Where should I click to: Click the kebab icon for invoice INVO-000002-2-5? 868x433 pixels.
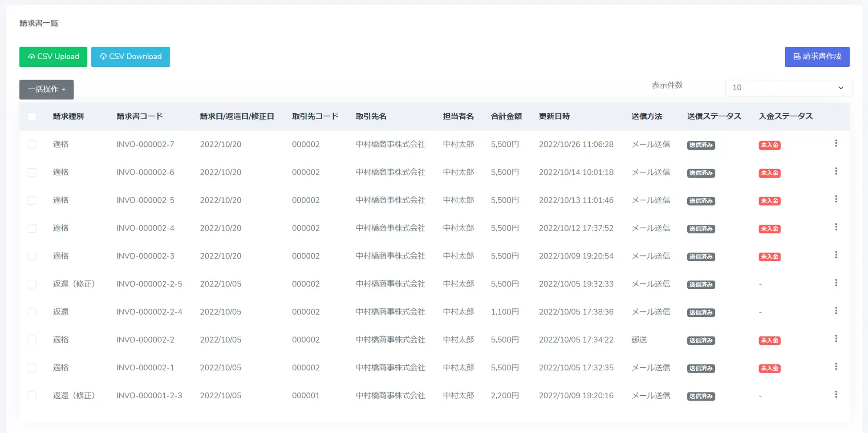tap(836, 283)
